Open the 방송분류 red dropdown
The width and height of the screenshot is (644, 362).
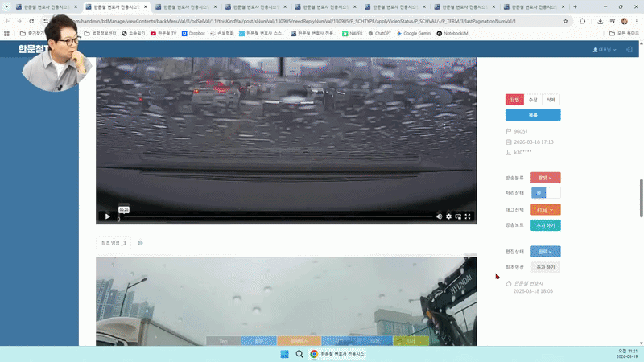click(546, 178)
